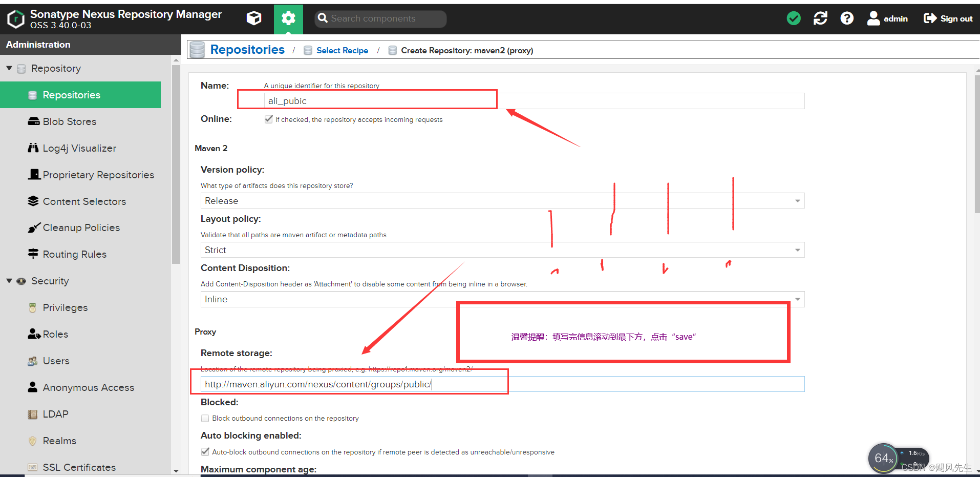
Task: Click the Search components field
Action: tap(380, 18)
